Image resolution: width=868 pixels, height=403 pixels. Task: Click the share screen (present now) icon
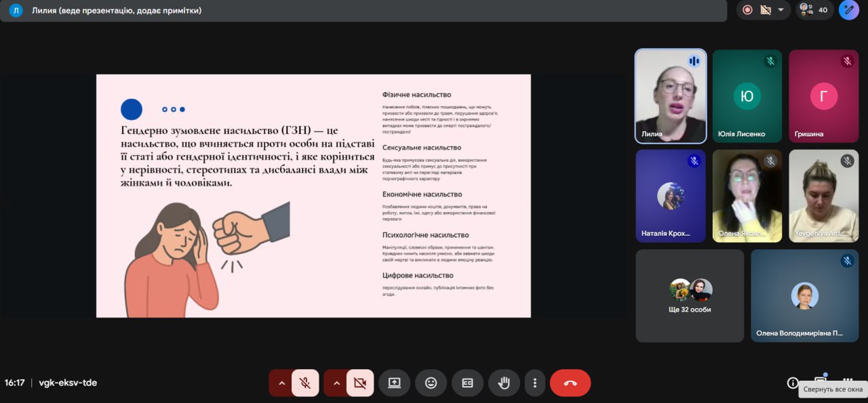[394, 383]
